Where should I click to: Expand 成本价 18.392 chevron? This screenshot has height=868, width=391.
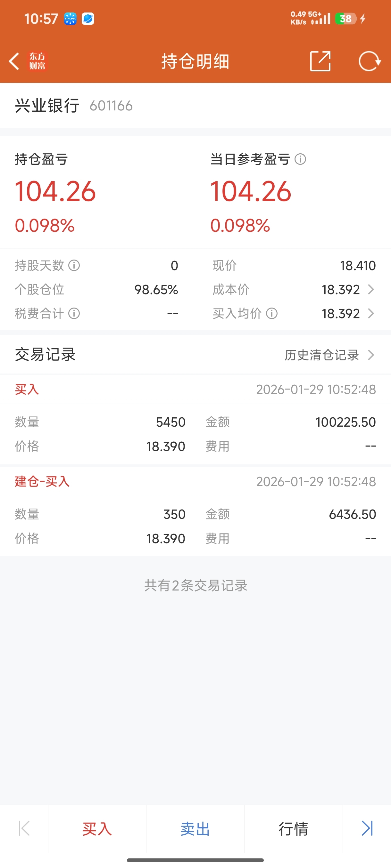pyautogui.click(x=371, y=289)
